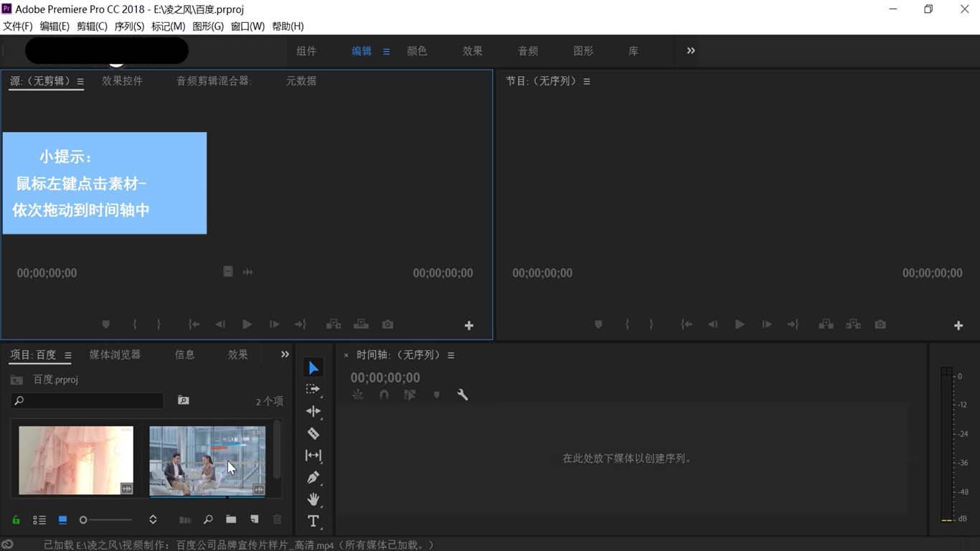
Task: Open the source monitor panel menu
Action: pos(80,81)
